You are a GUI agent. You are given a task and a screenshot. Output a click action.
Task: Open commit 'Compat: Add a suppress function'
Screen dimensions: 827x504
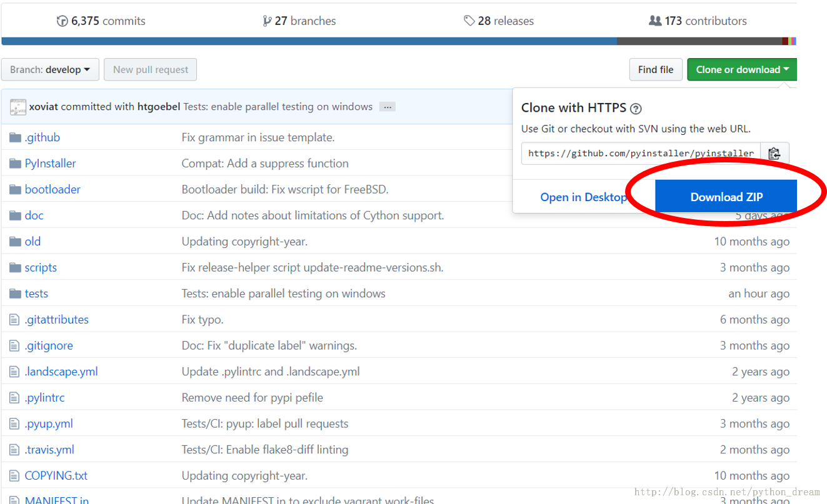coord(265,164)
